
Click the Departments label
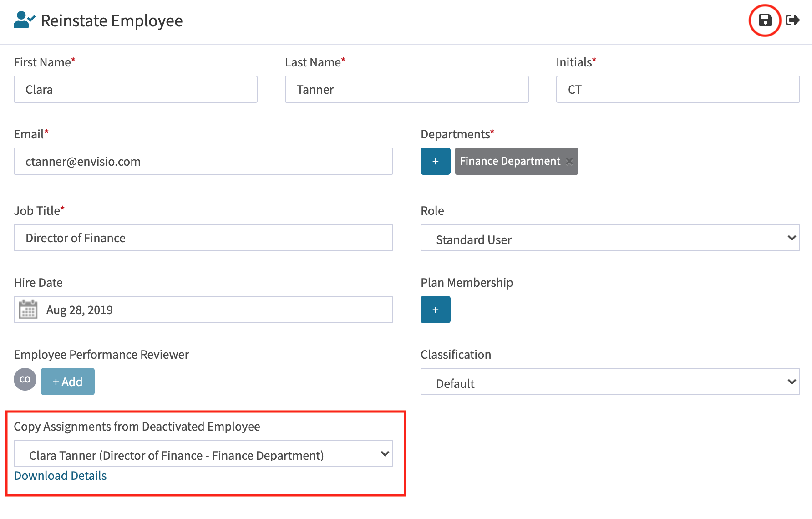click(x=457, y=134)
